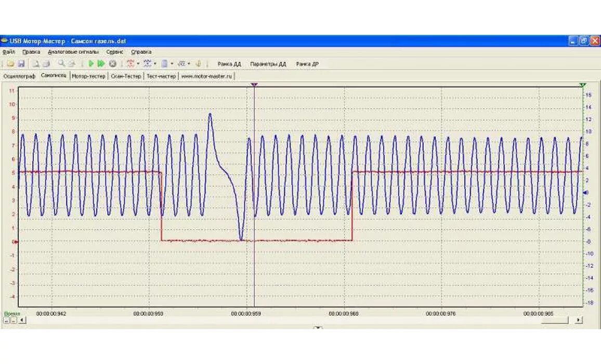The width and height of the screenshot is (601, 364).
Task: Click the timestamp 00:00:00:959
Action: (246, 314)
